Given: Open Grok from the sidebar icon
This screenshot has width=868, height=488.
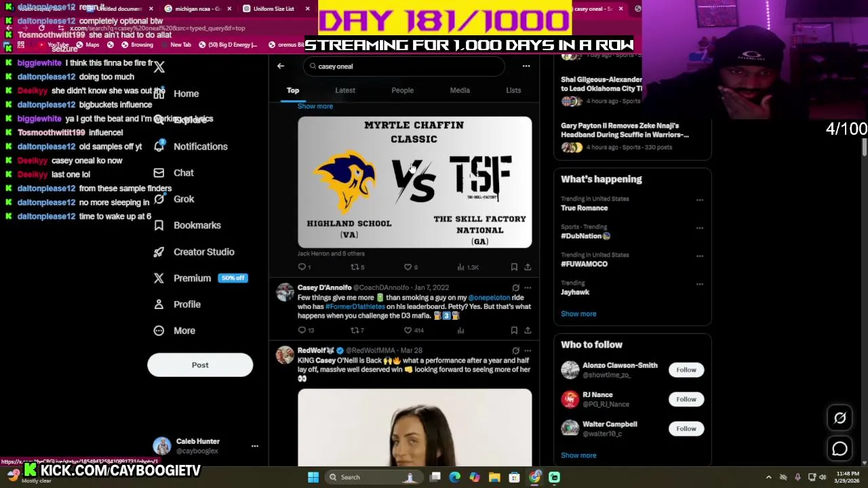Looking at the screenshot, I should click(x=159, y=199).
